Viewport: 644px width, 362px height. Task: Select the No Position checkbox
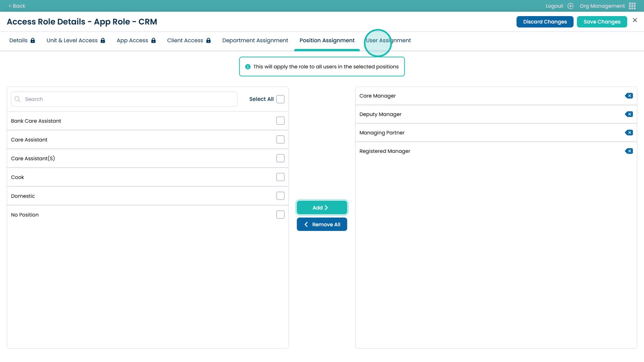click(x=281, y=215)
